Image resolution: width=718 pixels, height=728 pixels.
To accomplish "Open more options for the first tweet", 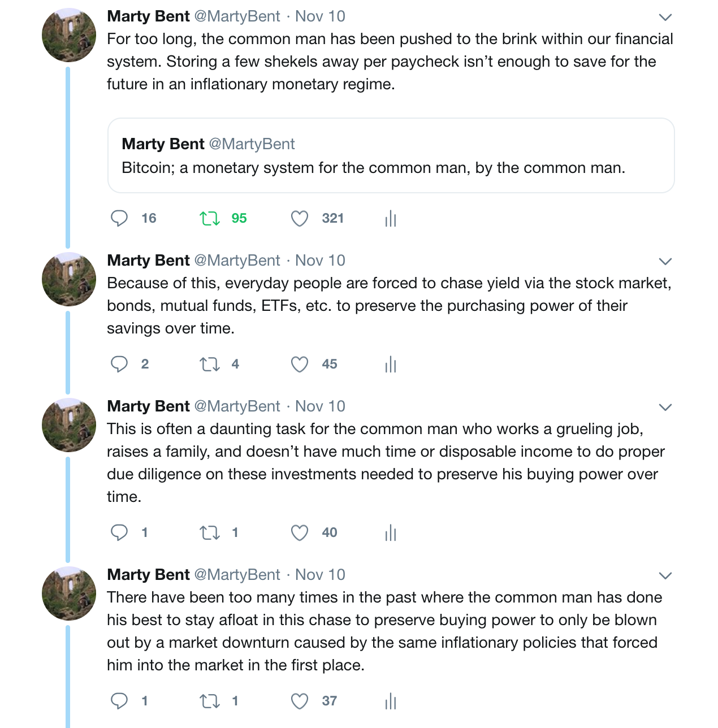I will pyautogui.click(x=665, y=17).
